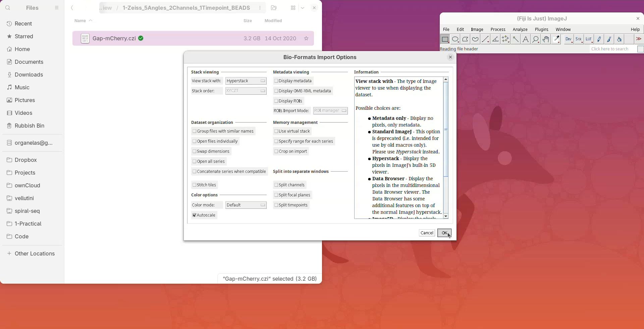The image size is (644, 329).
Task: Tick the Split channels checkbox
Action: click(x=276, y=185)
